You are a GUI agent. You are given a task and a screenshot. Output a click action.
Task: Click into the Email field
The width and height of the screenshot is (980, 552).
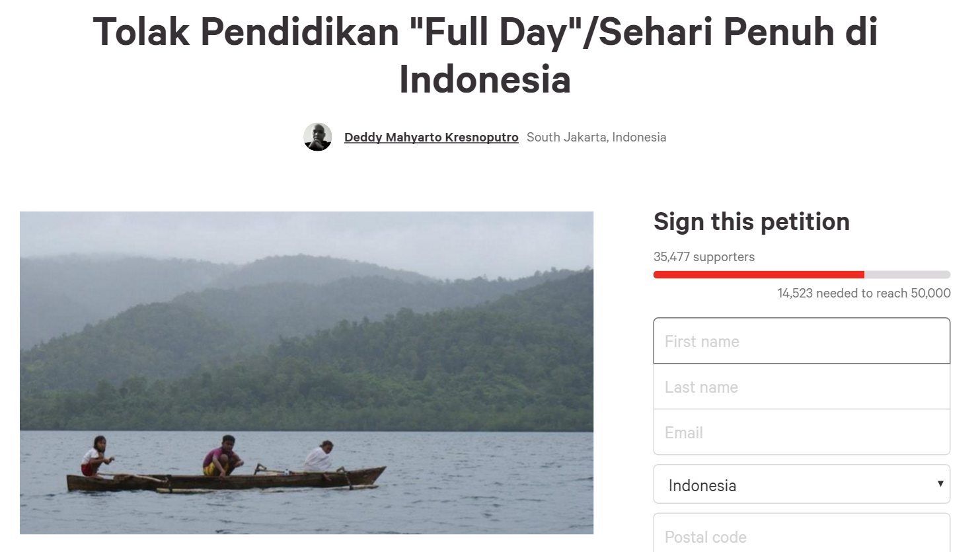(x=802, y=432)
